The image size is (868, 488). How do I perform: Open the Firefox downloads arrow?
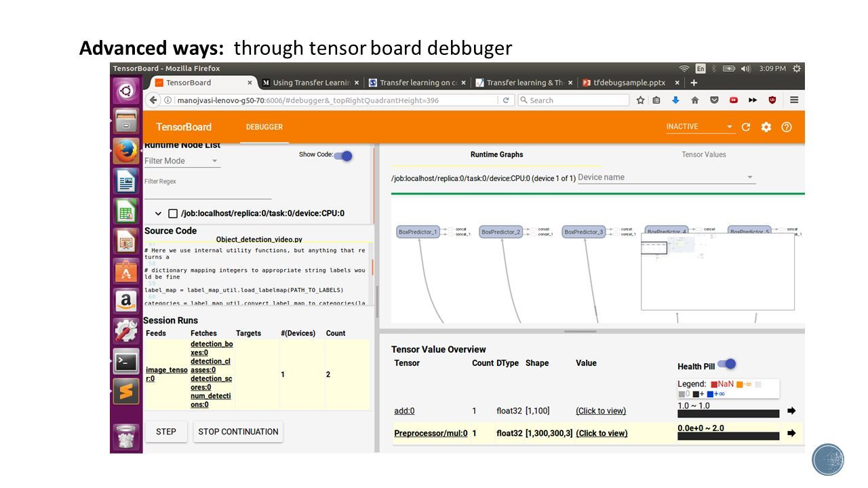tap(675, 100)
